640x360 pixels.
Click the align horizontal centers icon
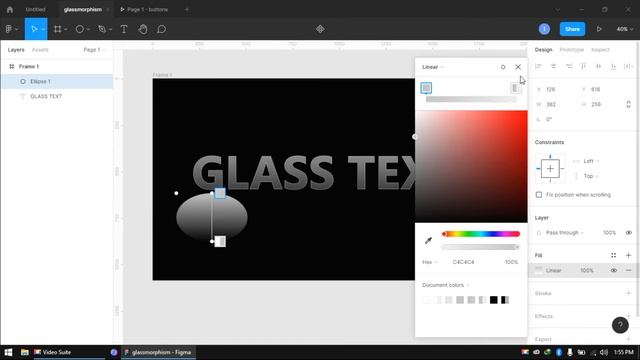pos(553,66)
